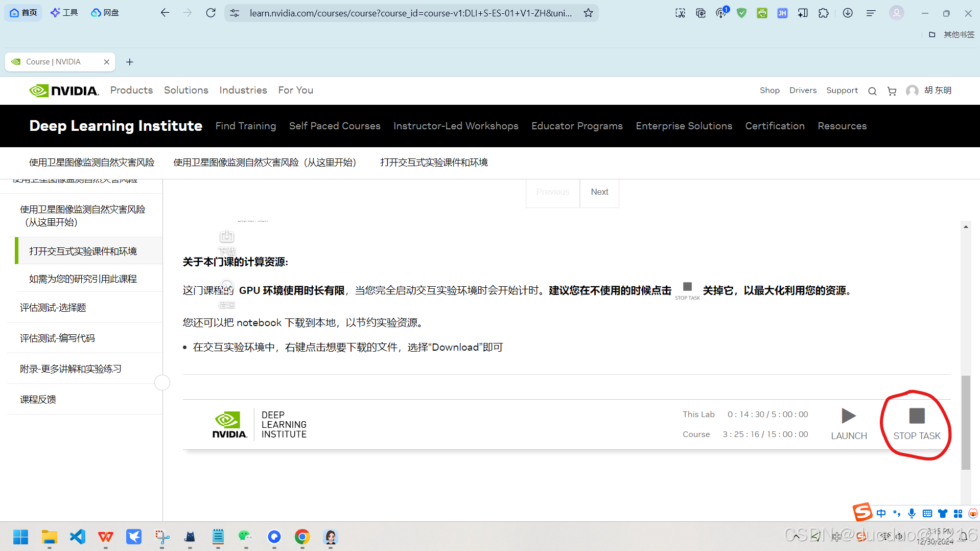Click the AI sidebar sparkle icon

(803, 13)
